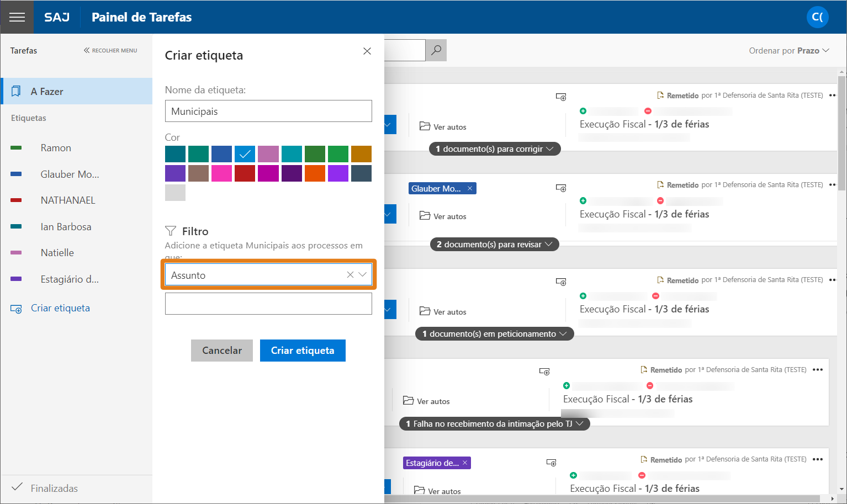Open blue dropdown on the peticionamento card
The height and width of the screenshot is (504, 847).
390,310
